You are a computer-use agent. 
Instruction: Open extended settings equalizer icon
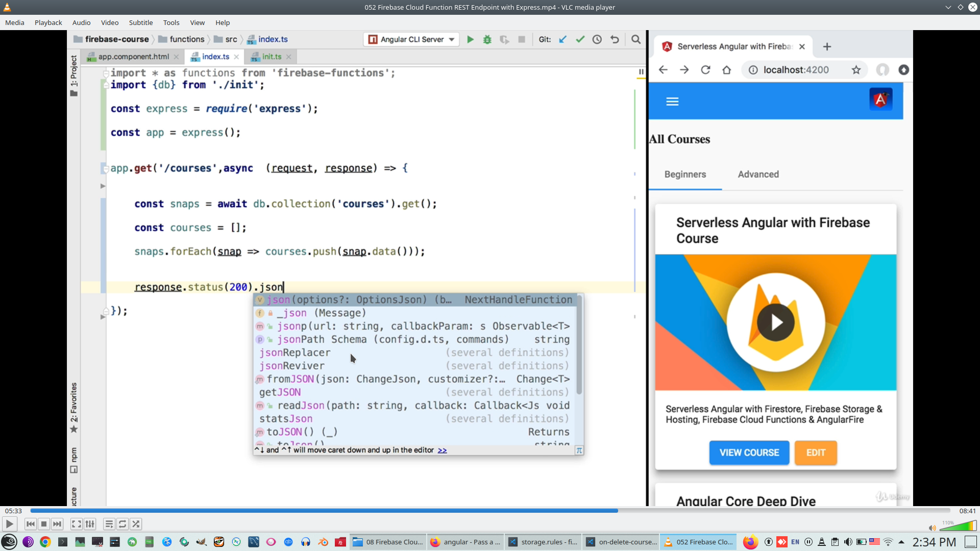(90, 524)
